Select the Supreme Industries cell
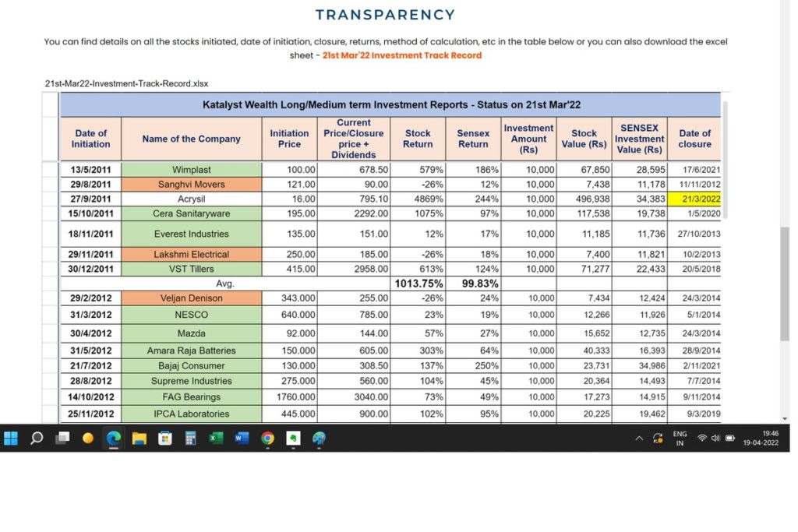Image resolution: width=798 pixels, height=532 pixels. pyautogui.click(x=192, y=381)
